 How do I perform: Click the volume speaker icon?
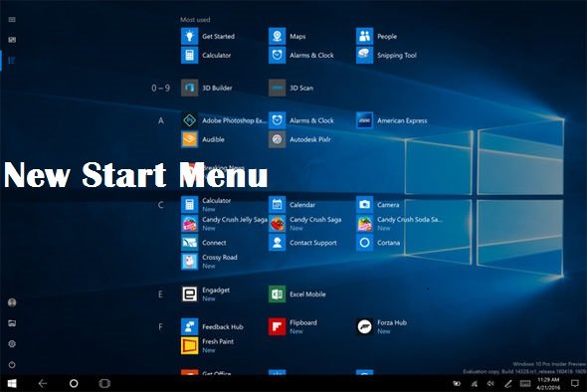490,383
